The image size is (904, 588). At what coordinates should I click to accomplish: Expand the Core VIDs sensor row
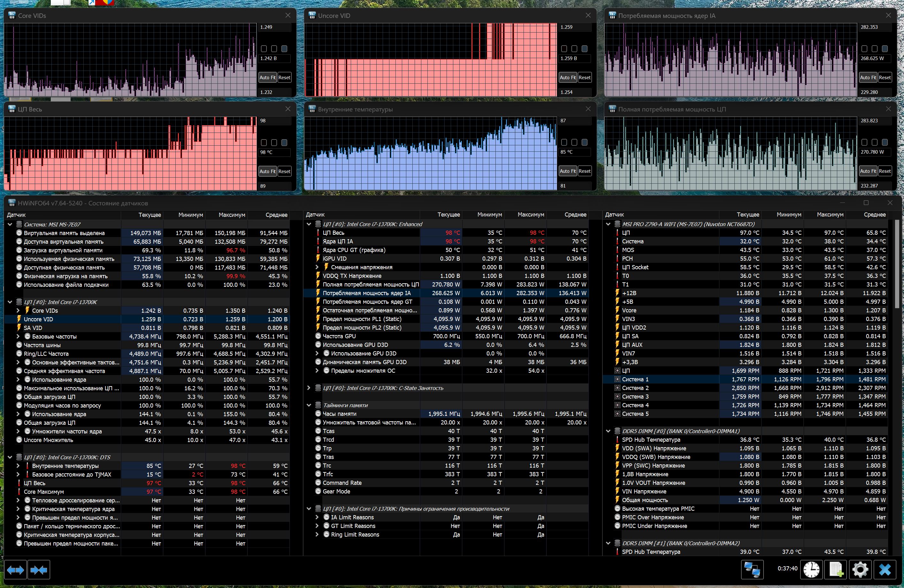coord(18,311)
